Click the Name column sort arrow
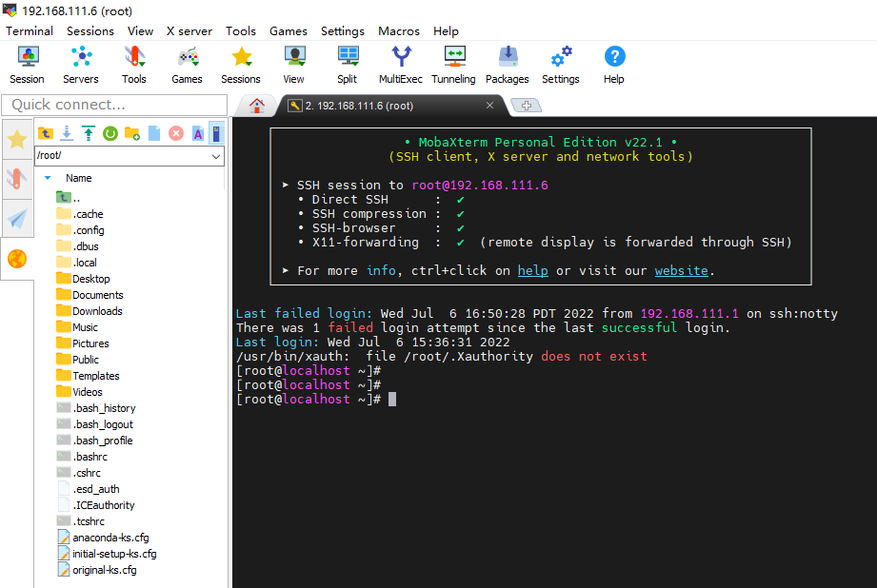The height and width of the screenshot is (588, 877). [x=48, y=178]
